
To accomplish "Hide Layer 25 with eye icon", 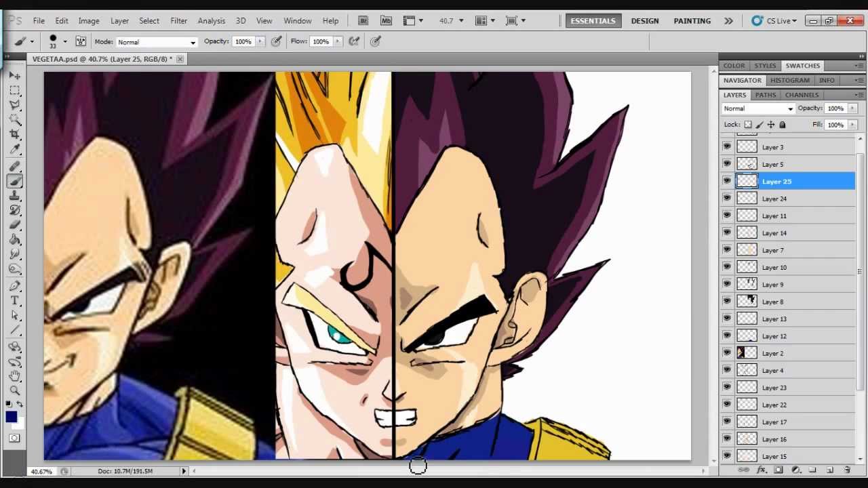I will pos(727,181).
